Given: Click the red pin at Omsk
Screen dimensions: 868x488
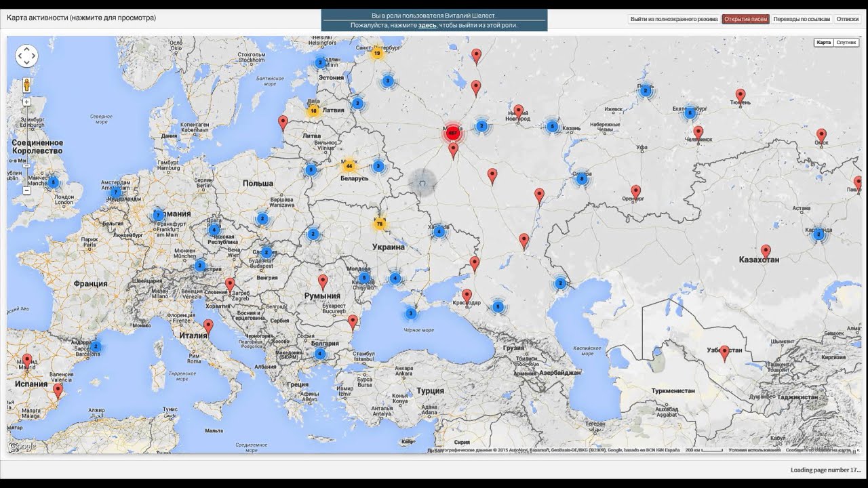Looking at the screenshot, I should click(821, 136).
